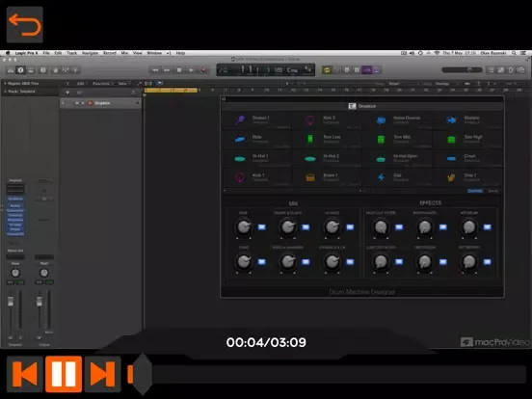Select the Noise Downer drum pad
532x399 pixels.
coord(397,120)
